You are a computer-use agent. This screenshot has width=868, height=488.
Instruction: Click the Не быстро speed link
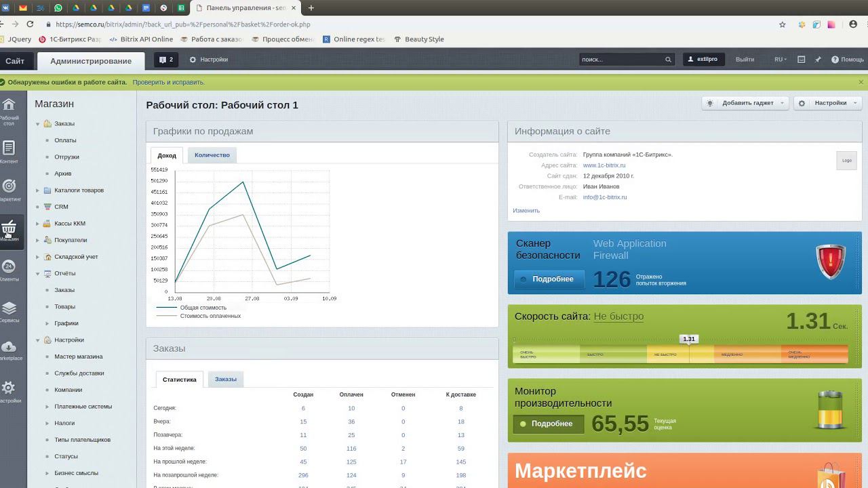(x=618, y=317)
